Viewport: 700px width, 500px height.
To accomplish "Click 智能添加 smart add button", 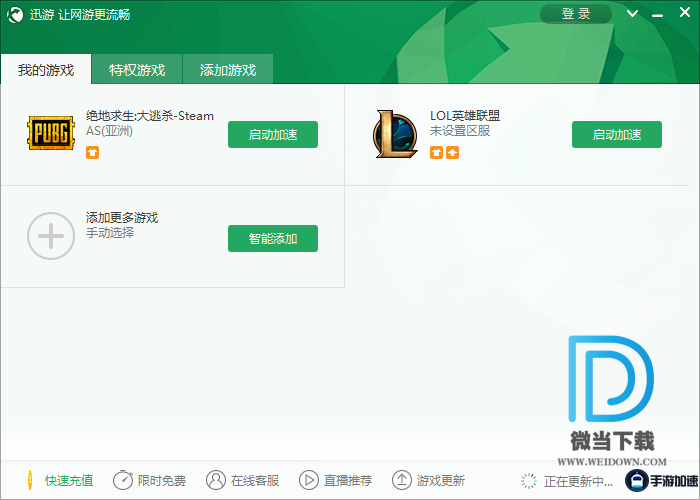I will click(272, 238).
